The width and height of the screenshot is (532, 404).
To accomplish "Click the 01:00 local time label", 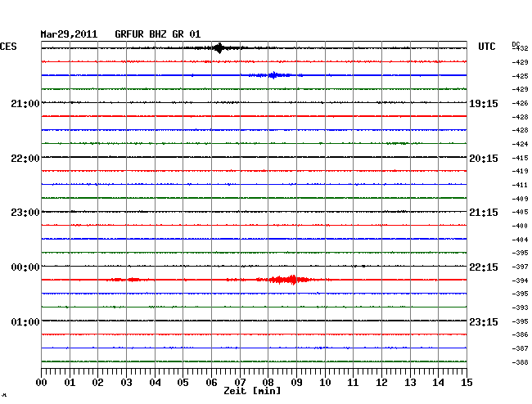I will click(x=25, y=322).
